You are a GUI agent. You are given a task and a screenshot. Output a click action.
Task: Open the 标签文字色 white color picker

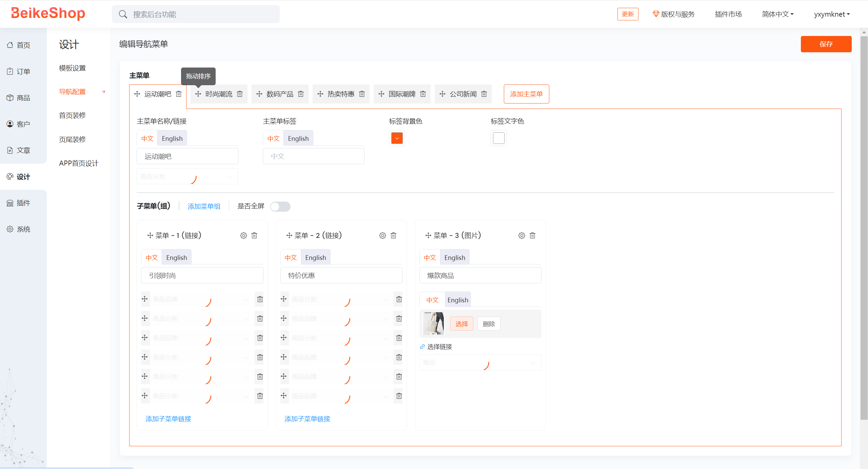click(x=499, y=138)
